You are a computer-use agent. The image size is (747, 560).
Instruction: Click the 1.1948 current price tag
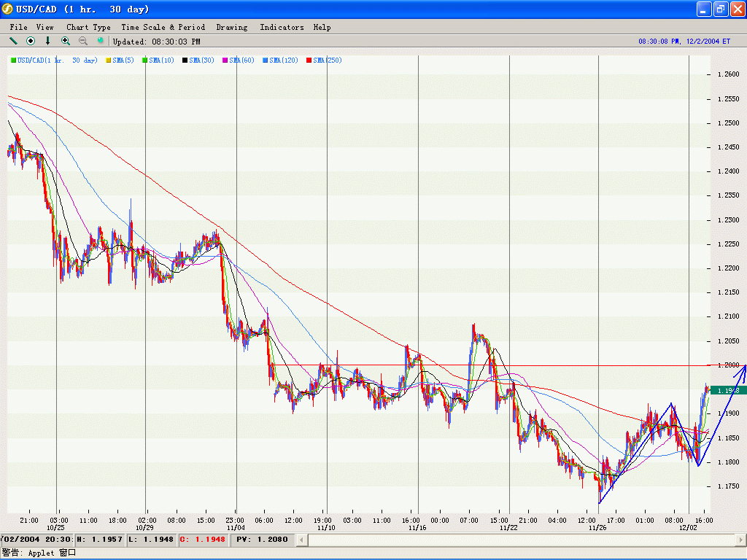click(728, 391)
